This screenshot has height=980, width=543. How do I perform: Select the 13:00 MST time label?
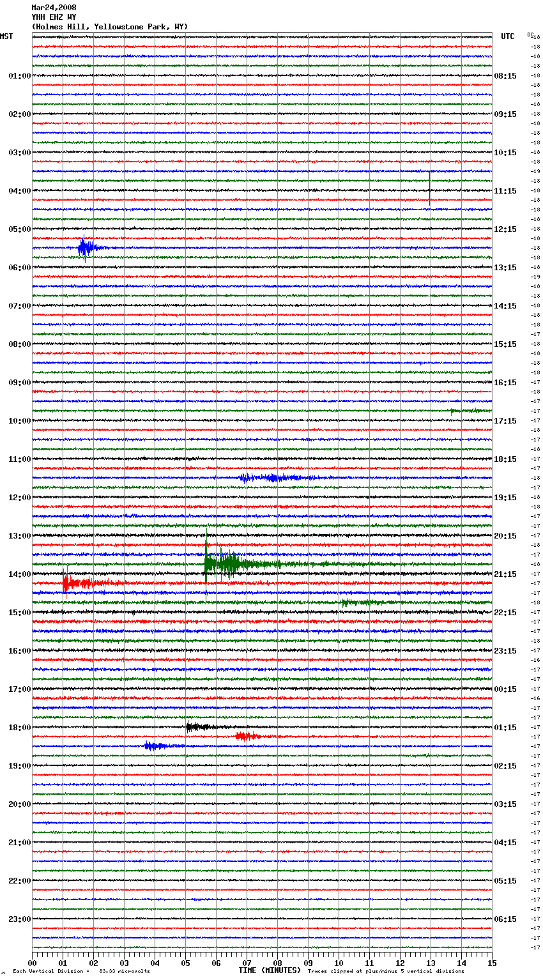pos(20,536)
